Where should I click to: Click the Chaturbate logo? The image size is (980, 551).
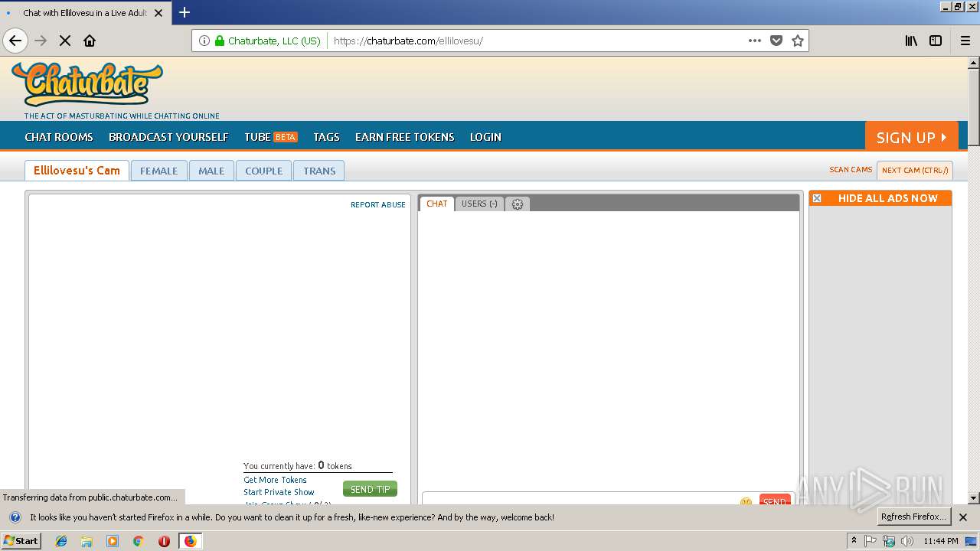[x=87, y=84]
